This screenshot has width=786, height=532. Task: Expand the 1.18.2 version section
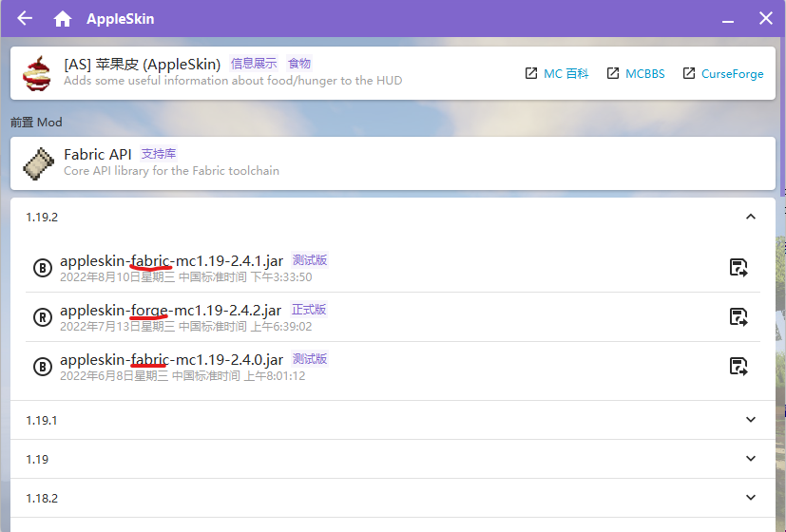751,498
